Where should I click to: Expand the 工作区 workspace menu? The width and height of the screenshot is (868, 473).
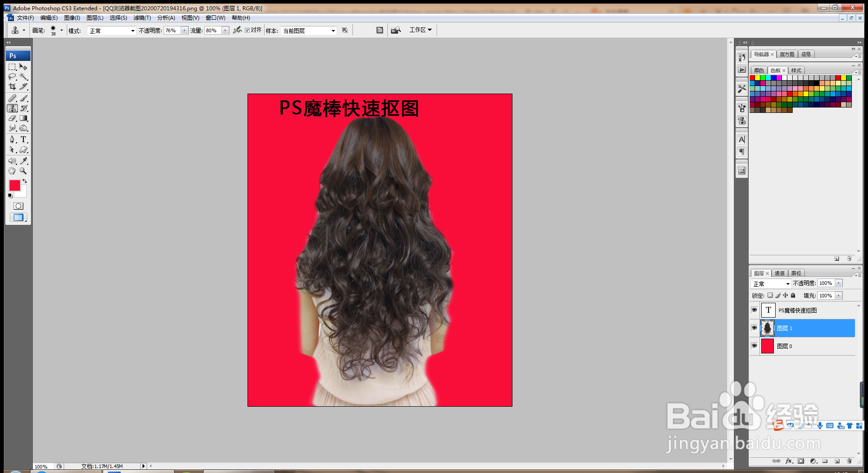(421, 30)
